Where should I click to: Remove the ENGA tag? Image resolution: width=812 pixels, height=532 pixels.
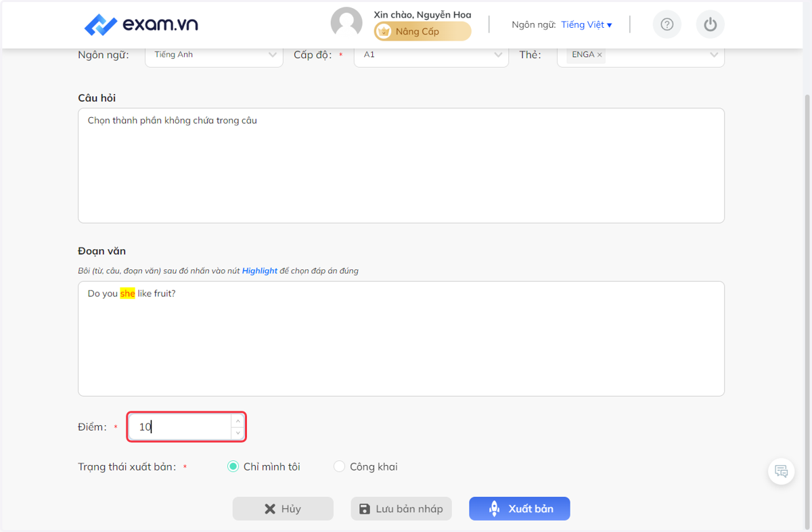point(600,55)
